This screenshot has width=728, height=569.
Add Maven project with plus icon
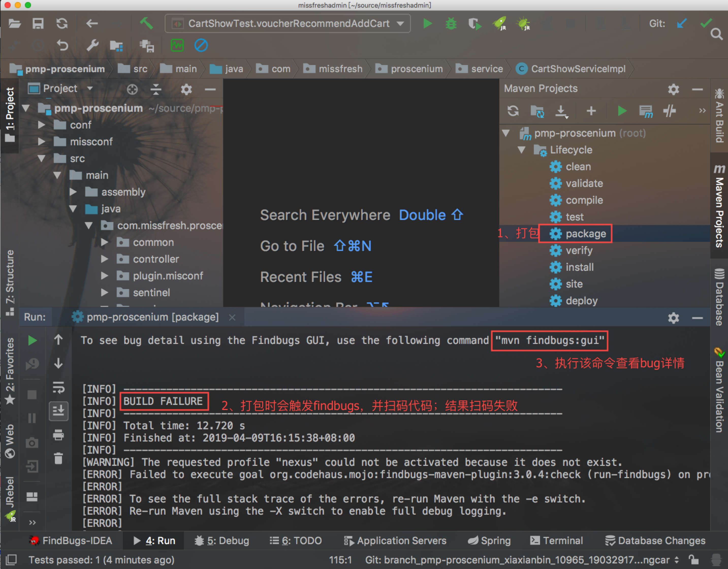[x=591, y=111]
